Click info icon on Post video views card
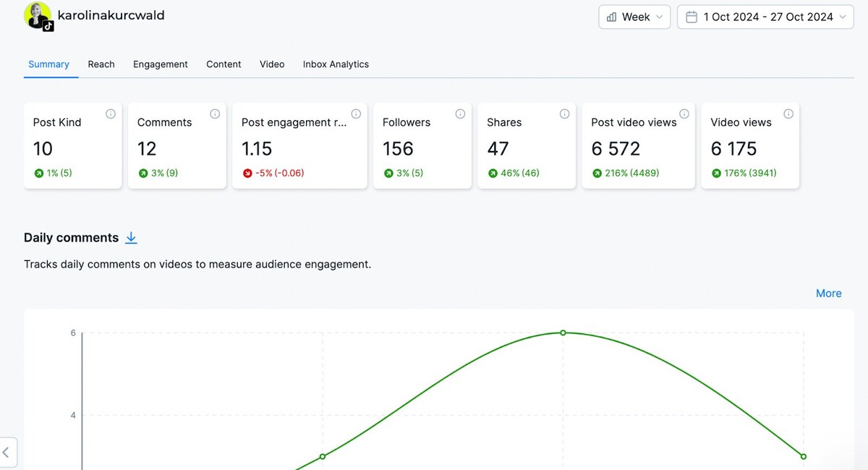The height and width of the screenshot is (470, 868). click(x=684, y=114)
